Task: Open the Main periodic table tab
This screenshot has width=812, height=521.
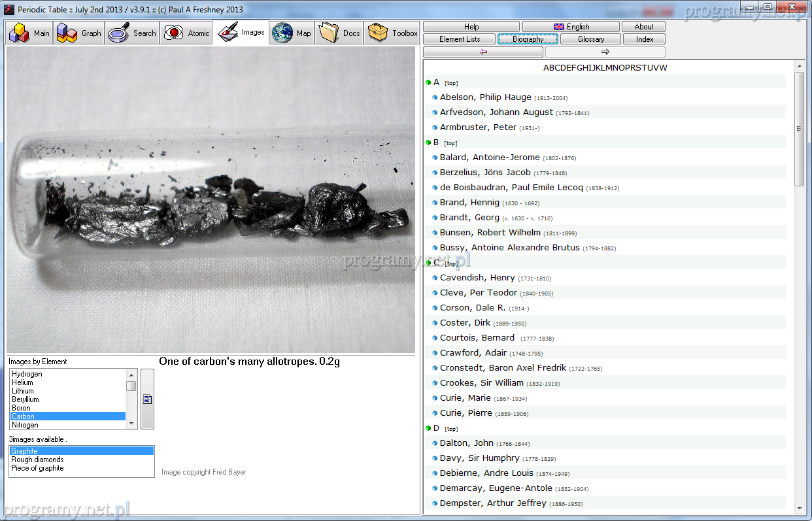Action: click(x=30, y=33)
